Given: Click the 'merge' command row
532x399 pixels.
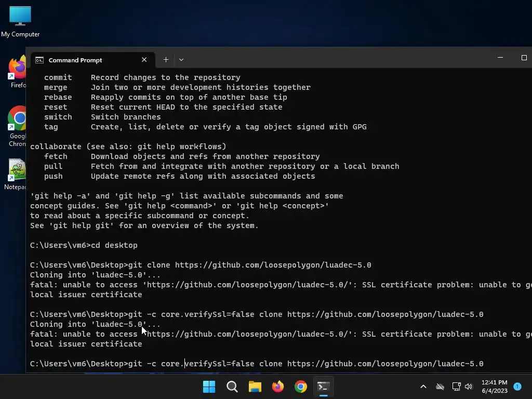Looking at the screenshot, I should point(177,87).
